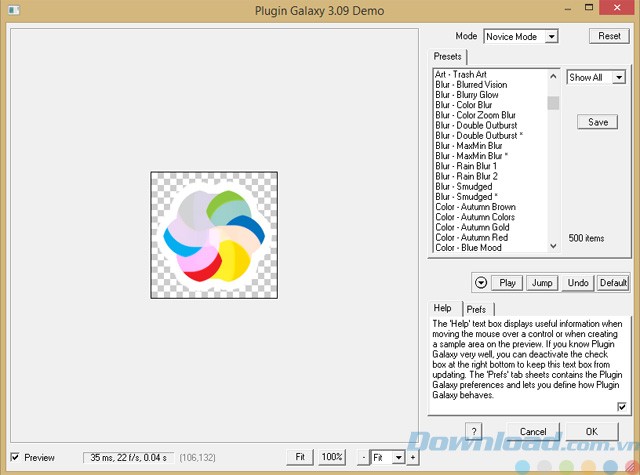Screen dimensions: 640x475
Task: Click the colorful pinwheel preview image
Action: point(214,234)
